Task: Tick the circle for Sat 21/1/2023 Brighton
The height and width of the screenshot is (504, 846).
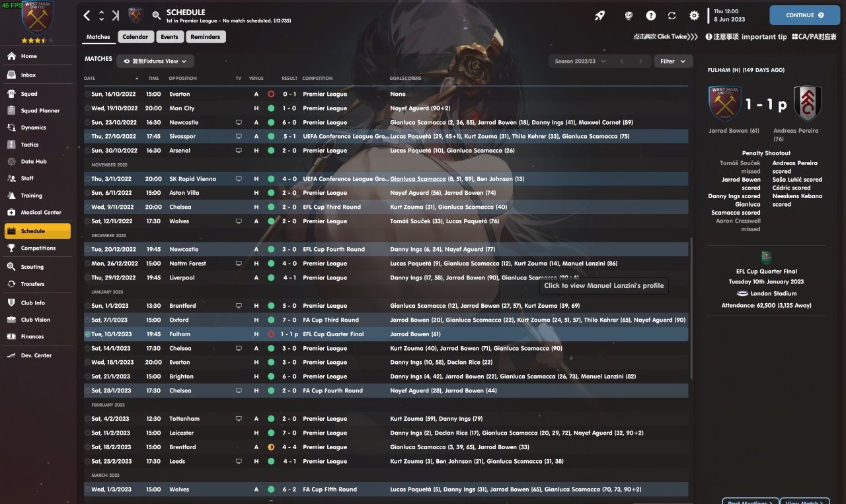Action: pos(88,377)
